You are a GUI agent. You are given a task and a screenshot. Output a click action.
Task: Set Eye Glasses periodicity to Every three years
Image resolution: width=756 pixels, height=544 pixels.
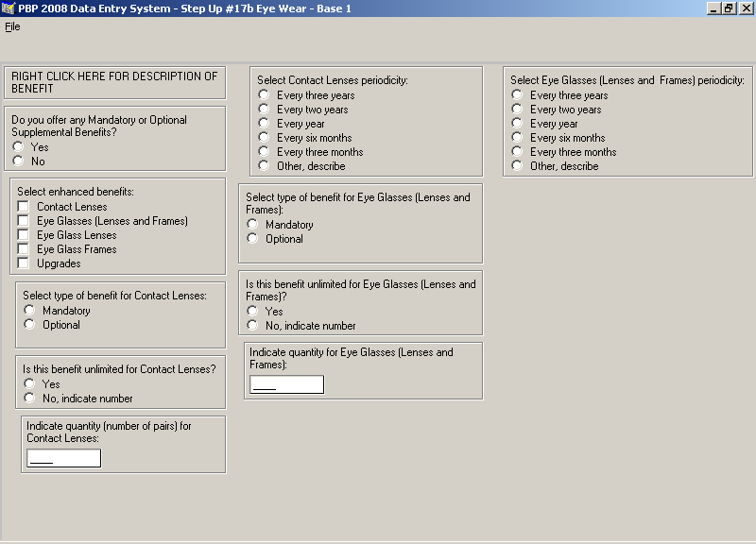click(517, 94)
